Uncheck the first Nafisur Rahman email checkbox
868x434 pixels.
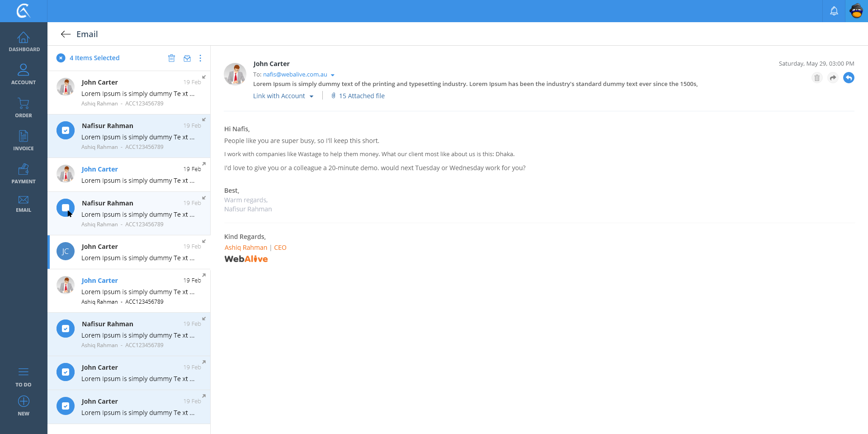(66, 131)
